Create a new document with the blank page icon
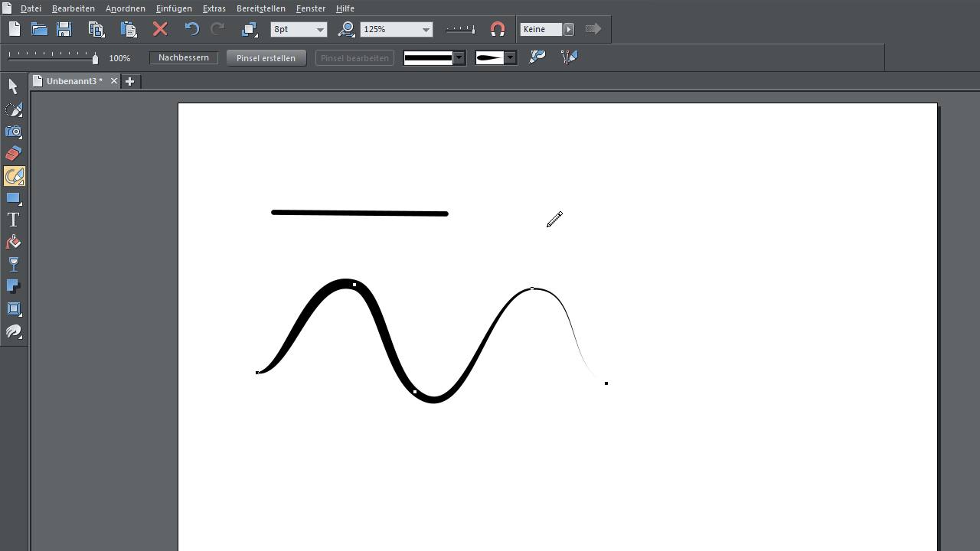The width and height of the screenshot is (980, 551). (15, 29)
